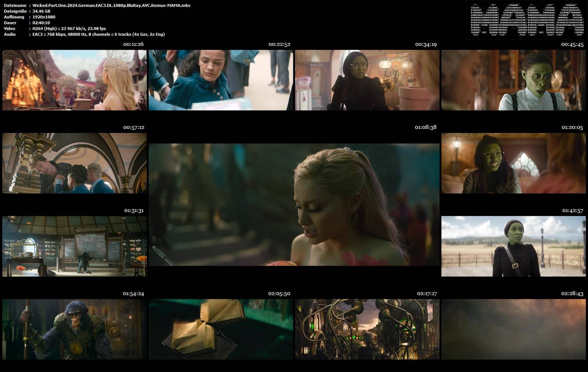This screenshot has width=588, height=372.
Task: Click the 00:11:26 timestamp label
Action: tap(133, 44)
